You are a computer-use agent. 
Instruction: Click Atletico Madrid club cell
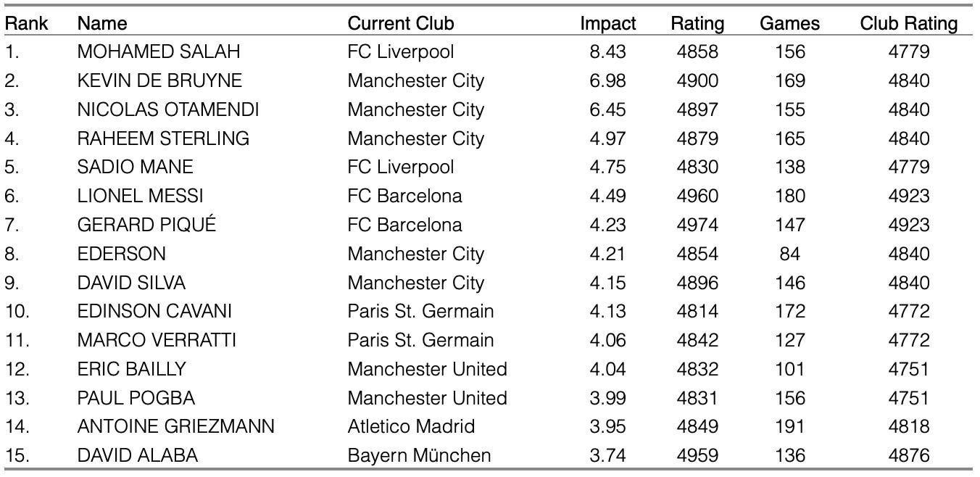(411, 426)
